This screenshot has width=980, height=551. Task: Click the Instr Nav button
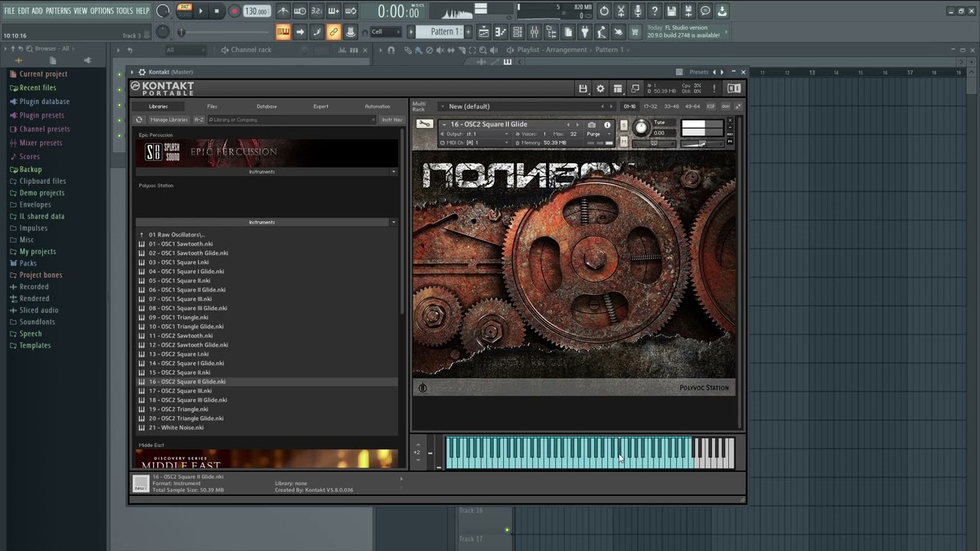coord(391,119)
